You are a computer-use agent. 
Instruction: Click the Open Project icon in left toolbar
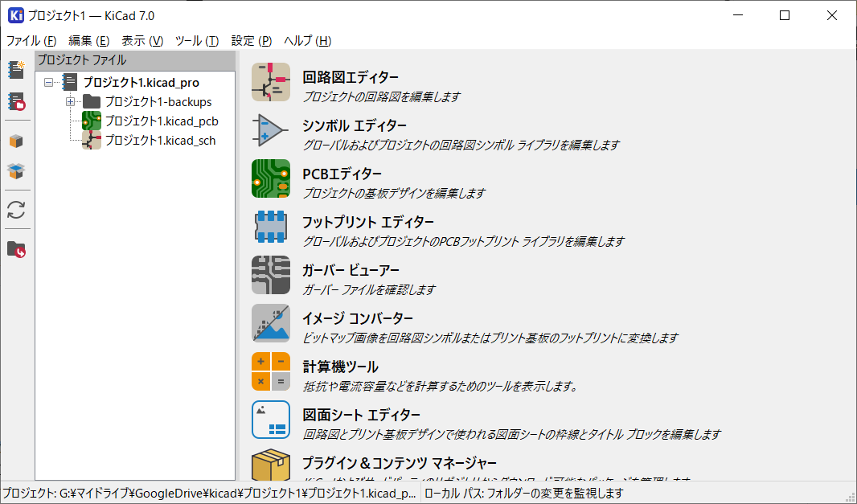[16, 101]
